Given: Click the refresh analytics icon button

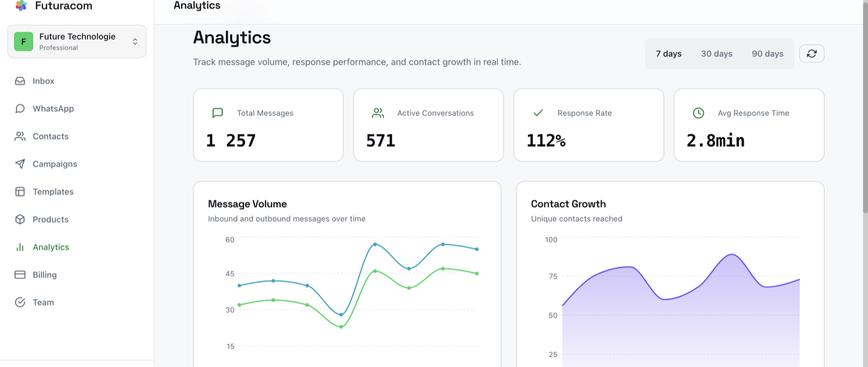Looking at the screenshot, I should (x=812, y=53).
